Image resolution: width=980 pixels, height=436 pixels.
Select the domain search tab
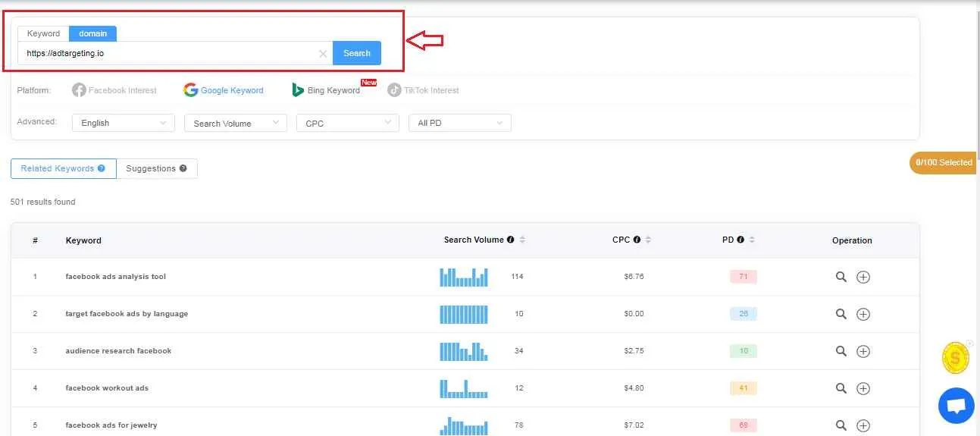pyautogui.click(x=92, y=33)
